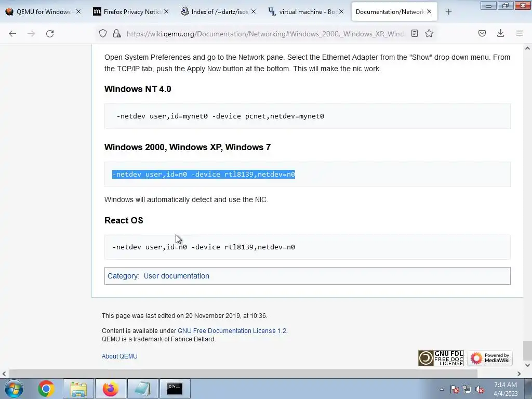532x399 pixels.
Task: Click the Windows NT 4.0 heading
Action: coord(138,89)
